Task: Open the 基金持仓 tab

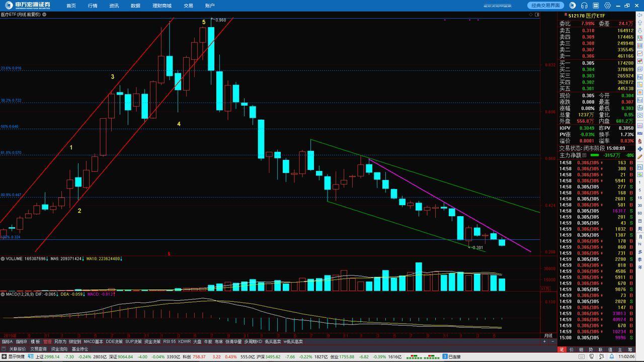Action: [x=79, y=348]
